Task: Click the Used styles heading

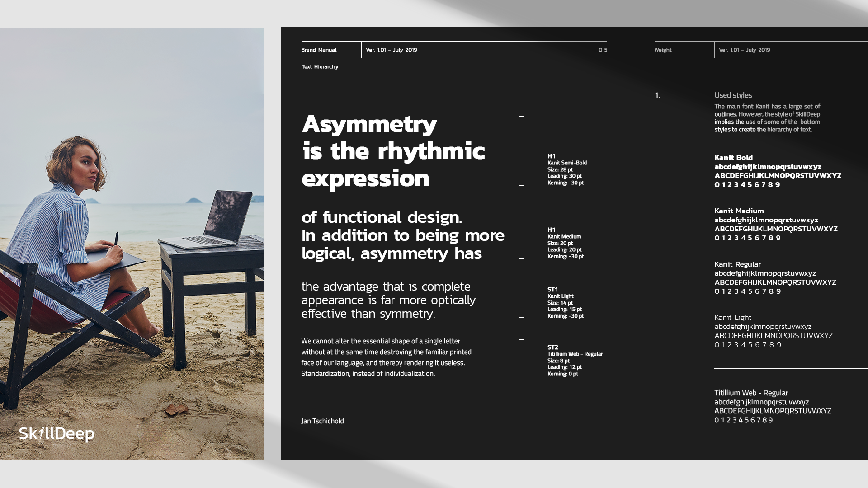Action: [x=733, y=95]
